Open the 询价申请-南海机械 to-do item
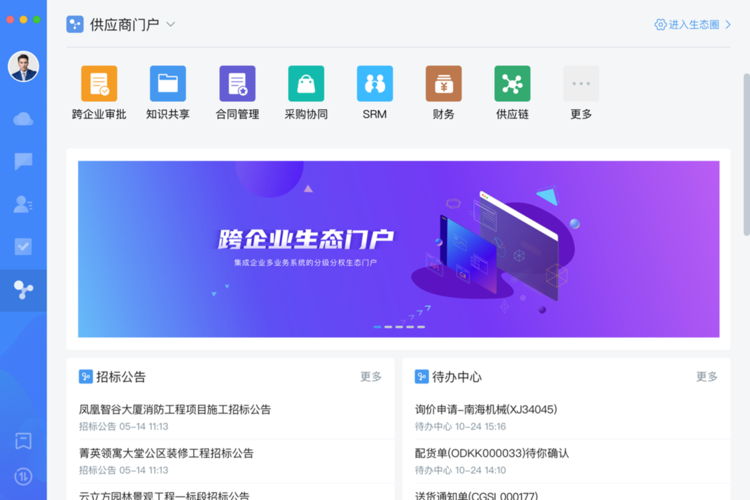The image size is (750, 500). pos(486,409)
